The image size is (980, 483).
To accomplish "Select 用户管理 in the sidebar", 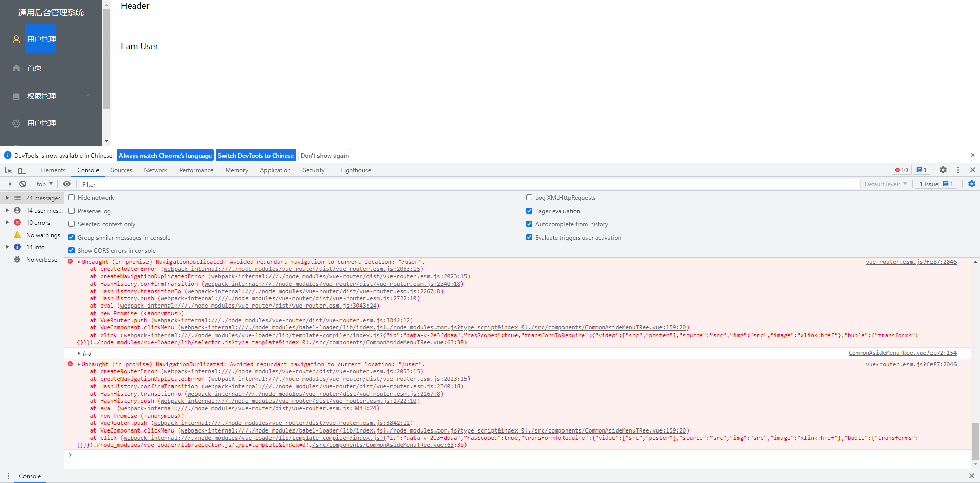I will tap(41, 39).
